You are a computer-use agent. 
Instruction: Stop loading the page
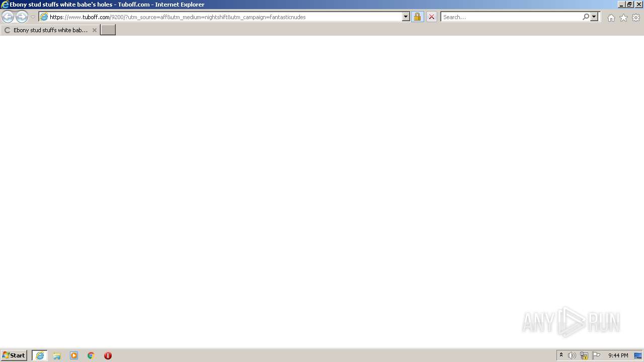coord(432,17)
